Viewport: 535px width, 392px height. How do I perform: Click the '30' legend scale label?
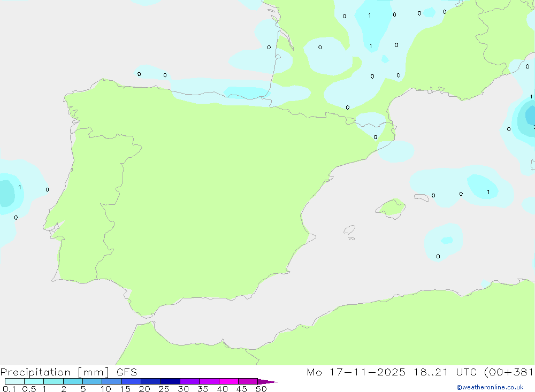tap(184, 389)
